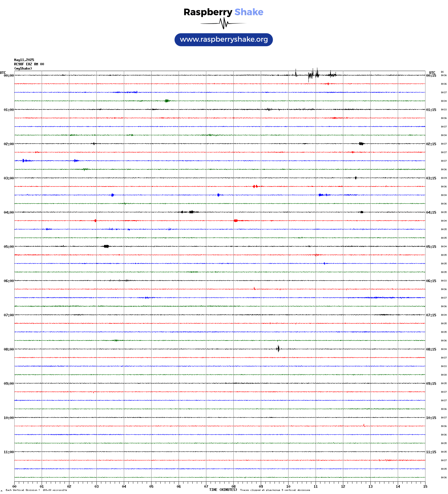Click minute 10 tick label on bottom axis
The image size is (448, 494).
pyautogui.click(x=288, y=487)
